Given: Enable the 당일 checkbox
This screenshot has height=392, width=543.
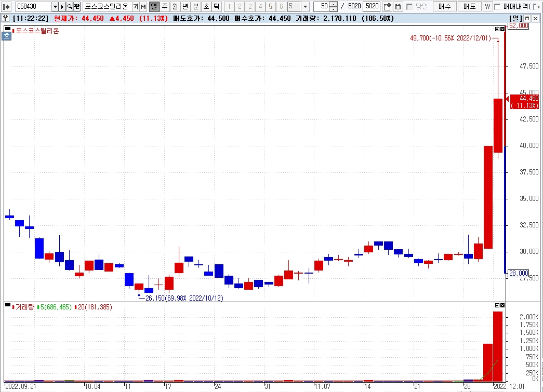Looking at the screenshot, I should point(409,7).
